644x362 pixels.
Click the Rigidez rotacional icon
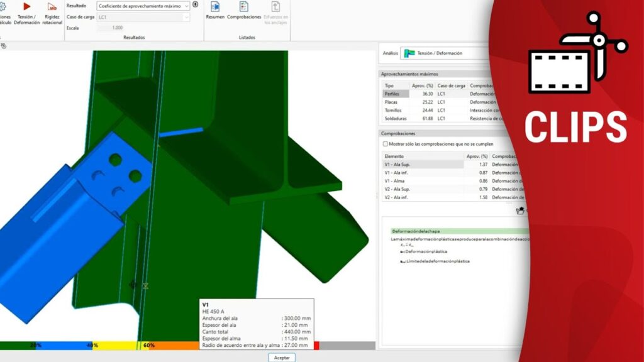(x=52, y=8)
